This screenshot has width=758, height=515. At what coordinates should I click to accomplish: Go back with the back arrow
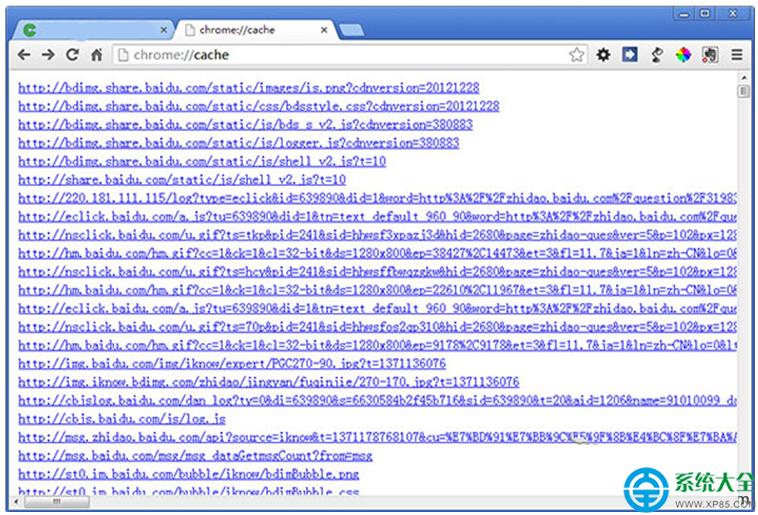coord(24,55)
